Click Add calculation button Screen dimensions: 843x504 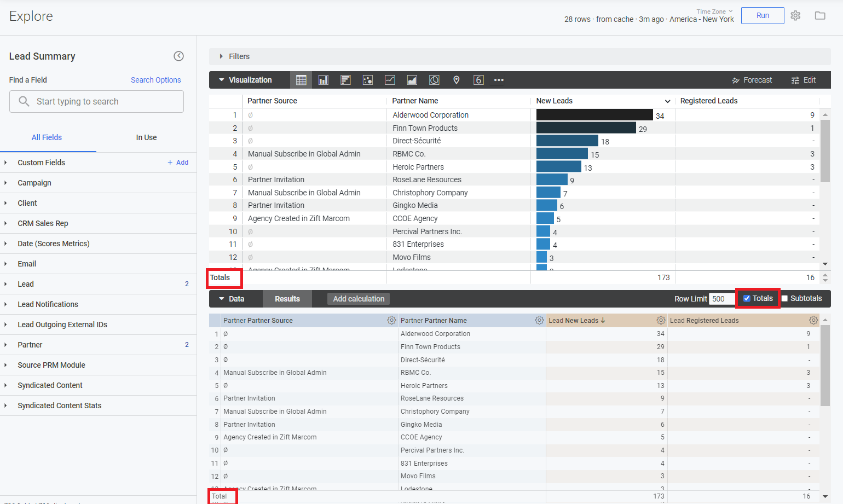coord(359,299)
